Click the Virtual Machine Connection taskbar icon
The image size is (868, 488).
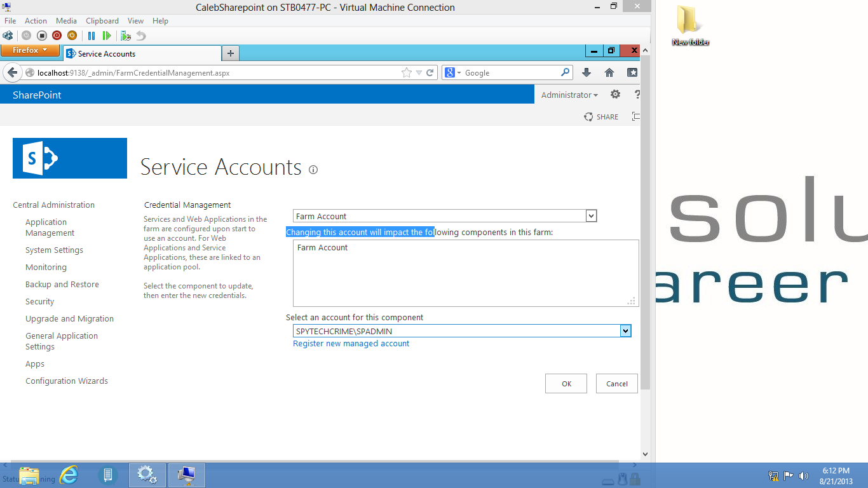coord(187,475)
